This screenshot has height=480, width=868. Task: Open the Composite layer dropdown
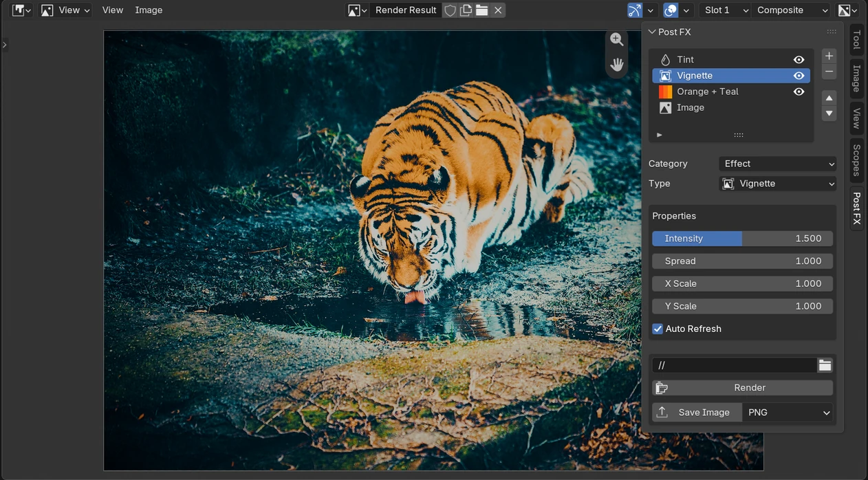point(791,10)
